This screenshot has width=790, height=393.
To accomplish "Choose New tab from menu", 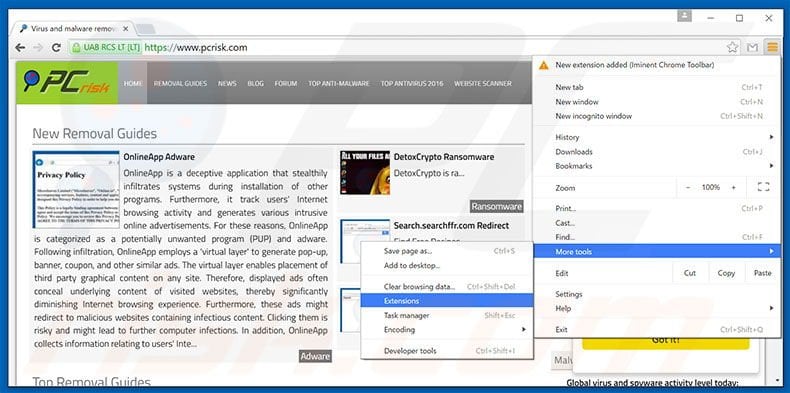I will click(656, 87).
